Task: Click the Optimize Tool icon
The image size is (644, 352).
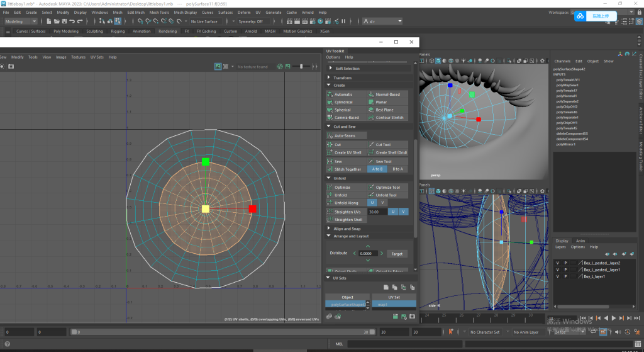Action: point(371,188)
